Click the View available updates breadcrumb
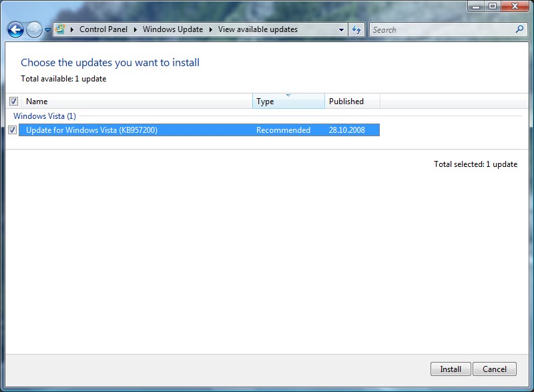This screenshot has height=392, width=534. click(x=258, y=29)
